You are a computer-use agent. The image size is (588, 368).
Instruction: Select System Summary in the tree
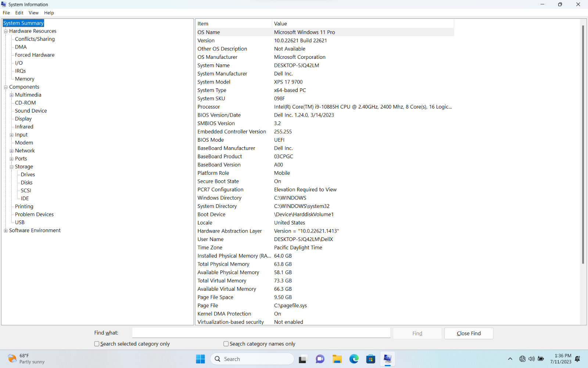24,23
